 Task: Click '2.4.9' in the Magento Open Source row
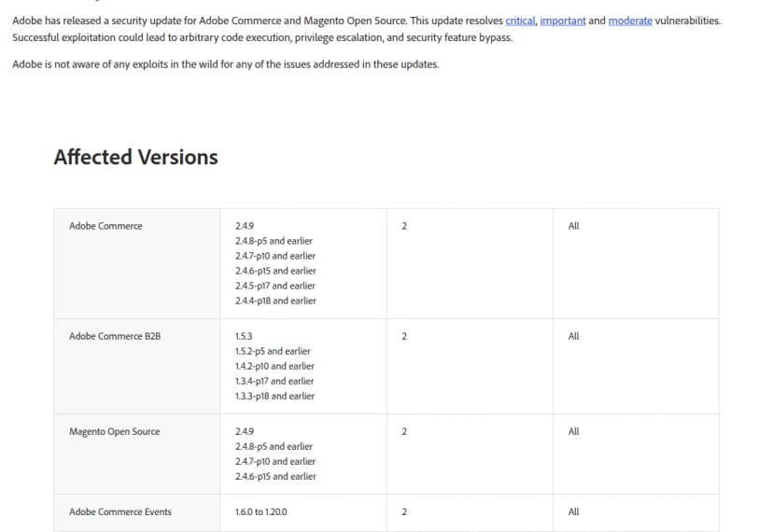pyautogui.click(x=244, y=431)
